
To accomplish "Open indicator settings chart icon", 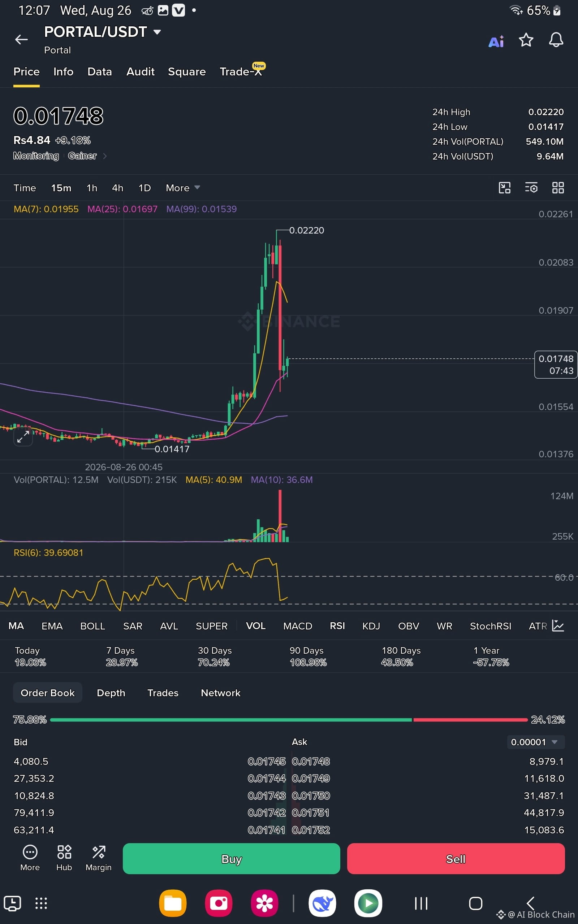I will tap(558, 626).
